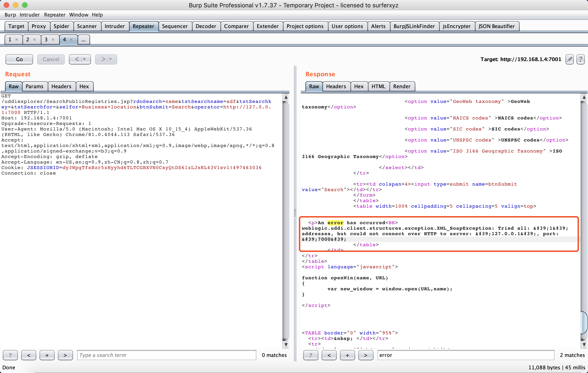Switch to the Spider tab
Screen dimensions: 588x373
click(x=61, y=26)
